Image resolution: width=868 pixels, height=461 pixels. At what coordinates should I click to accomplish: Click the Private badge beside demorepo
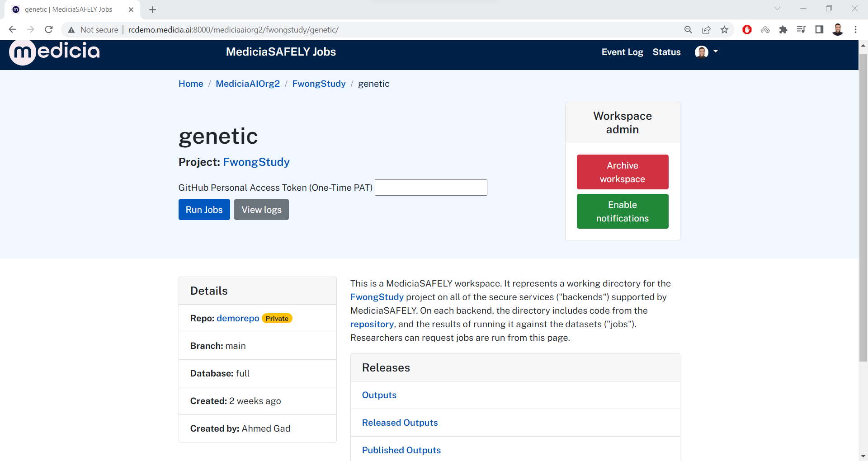(277, 319)
